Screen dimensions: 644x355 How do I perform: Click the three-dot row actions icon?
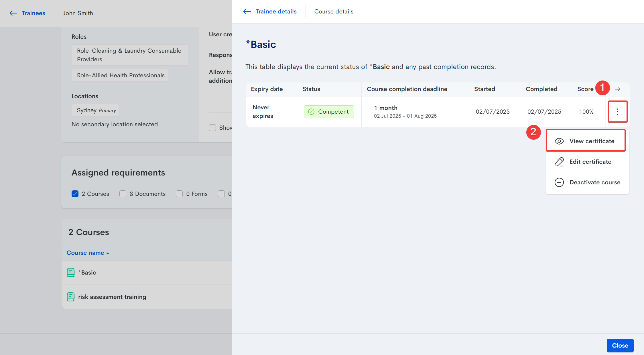[x=617, y=112]
